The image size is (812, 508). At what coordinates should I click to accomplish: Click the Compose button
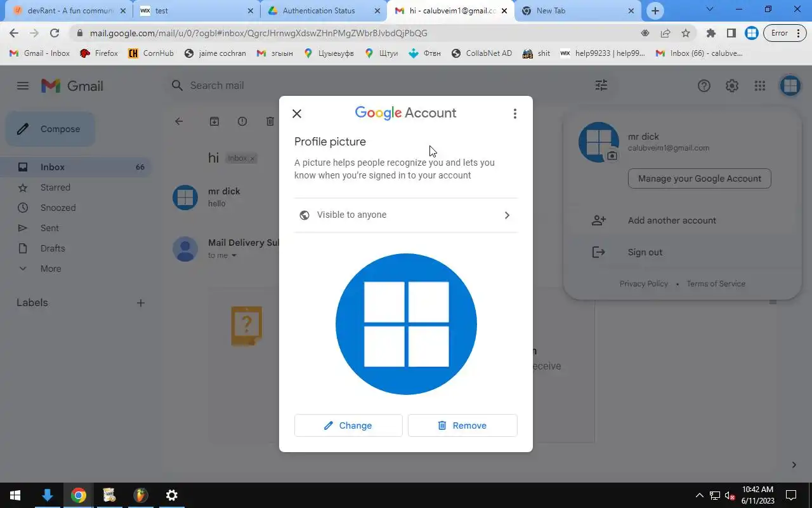click(51, 129)
